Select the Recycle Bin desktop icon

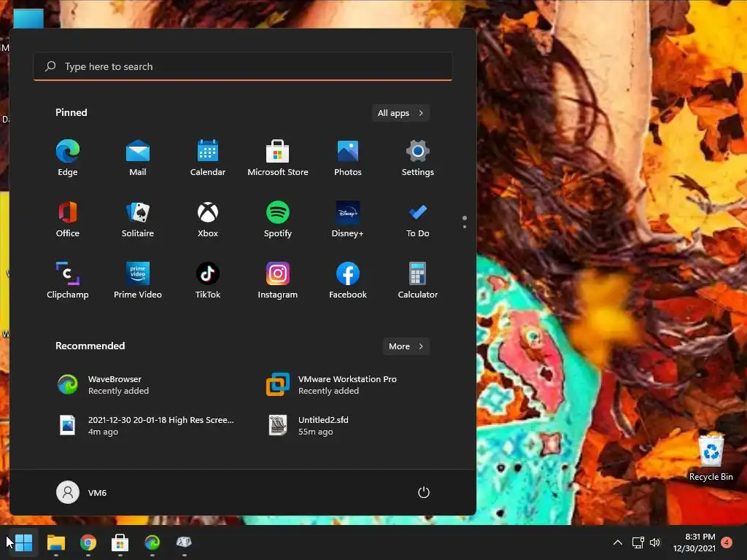coord(711,457)
